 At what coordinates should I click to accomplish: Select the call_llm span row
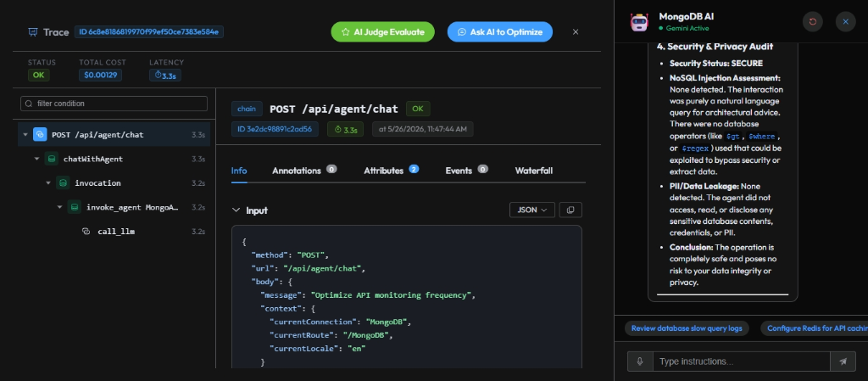point(114,232)
